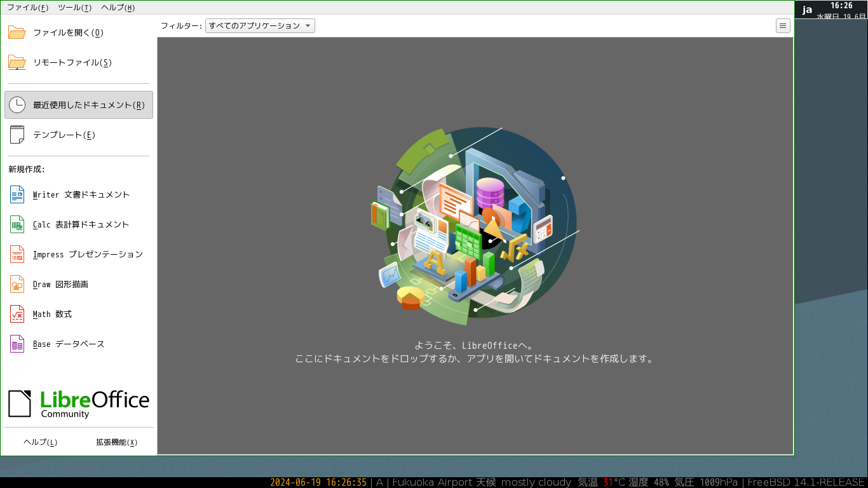Open the ファイル menu
Screen dimensions: 868x488
coord(27,8)
